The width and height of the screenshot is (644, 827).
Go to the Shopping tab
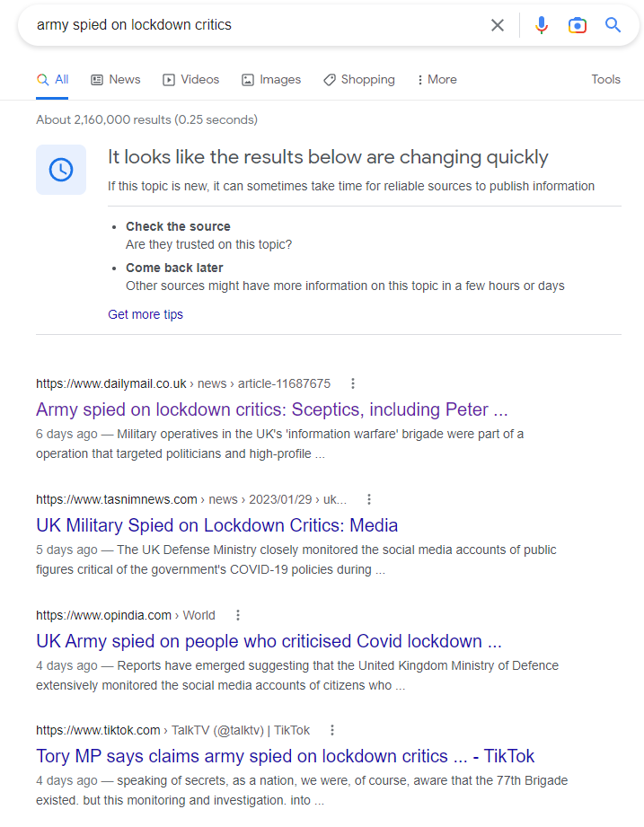click(x=358, y=80)
